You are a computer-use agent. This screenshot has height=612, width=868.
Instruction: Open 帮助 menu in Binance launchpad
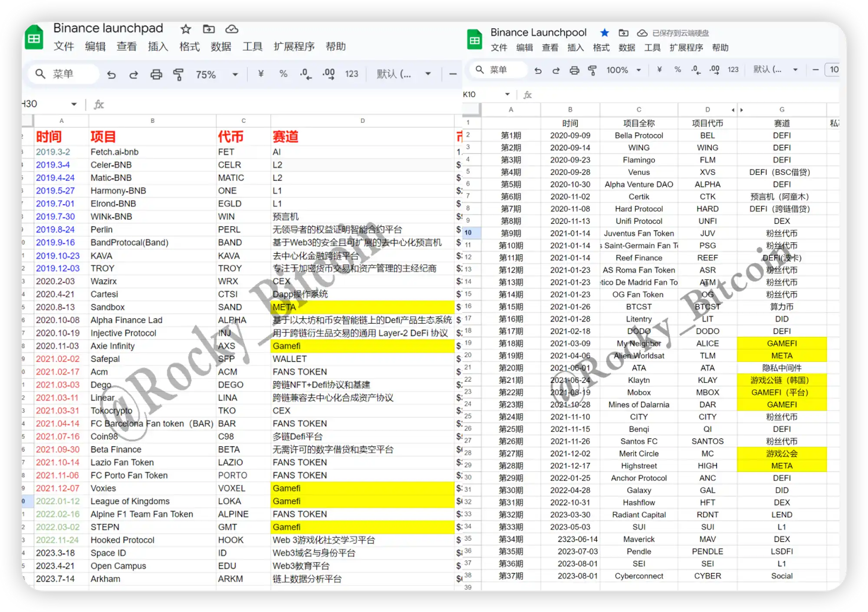click(x=335, y=46)
